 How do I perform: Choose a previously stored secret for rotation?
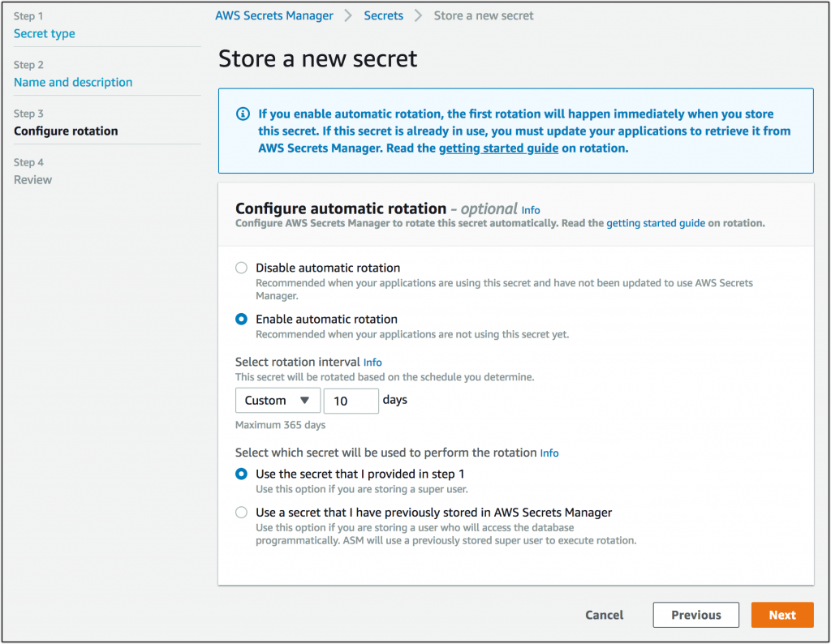pyautogui.click(x=241, y=512)
